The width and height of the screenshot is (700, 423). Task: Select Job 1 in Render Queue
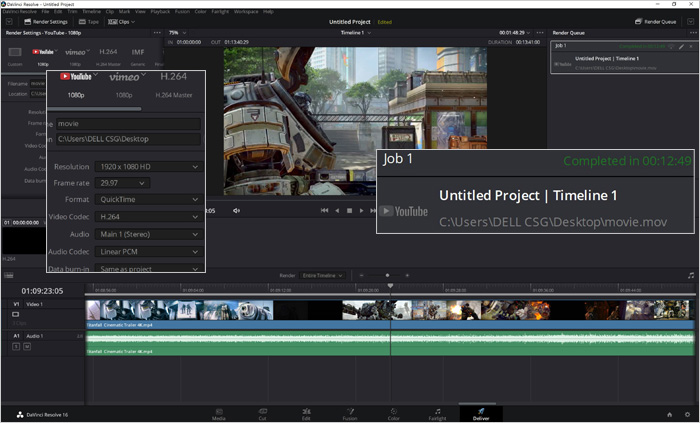coord(624,57)
